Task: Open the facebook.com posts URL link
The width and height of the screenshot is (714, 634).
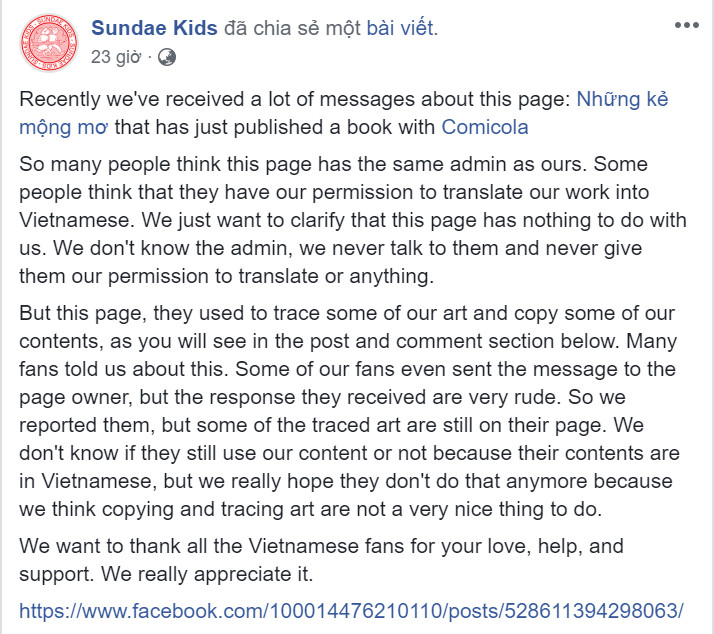Action: pyautogui.click(x=351, y=611)
